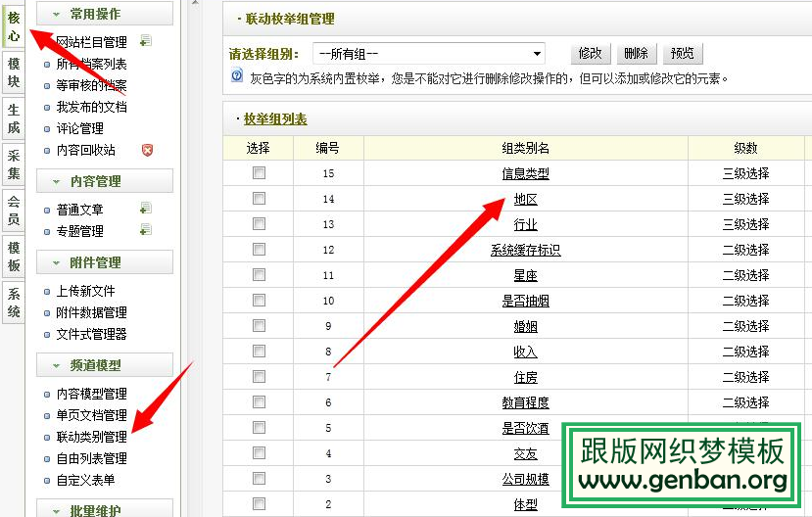Open 自定义表单
The width and height of the screenshot is (812, 517).
(x=86, y=480)
